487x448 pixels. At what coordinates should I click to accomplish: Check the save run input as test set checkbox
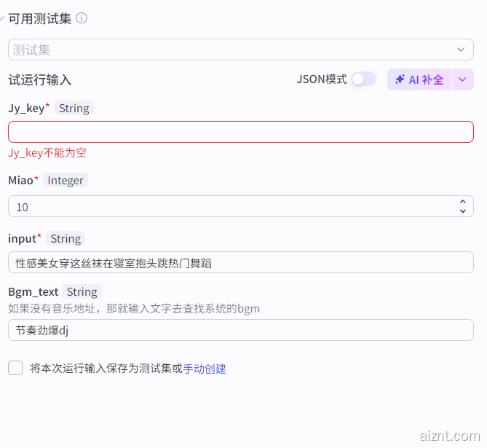pyautogui.click(x=15, y=368)
